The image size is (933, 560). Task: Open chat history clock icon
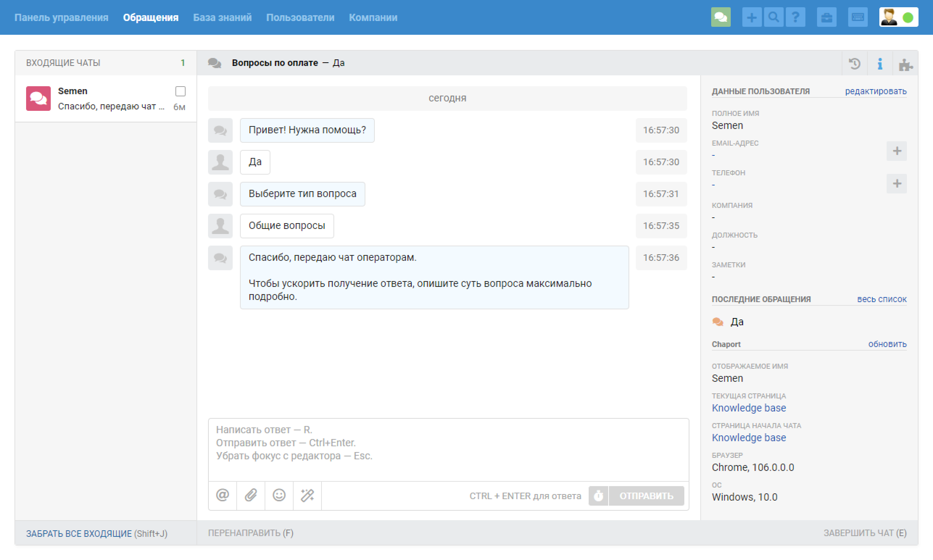[854, 63]
